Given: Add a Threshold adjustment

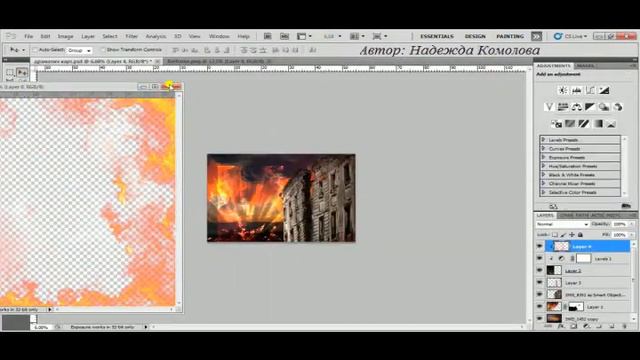Looking at the screenshot, I should click(584, 124).
